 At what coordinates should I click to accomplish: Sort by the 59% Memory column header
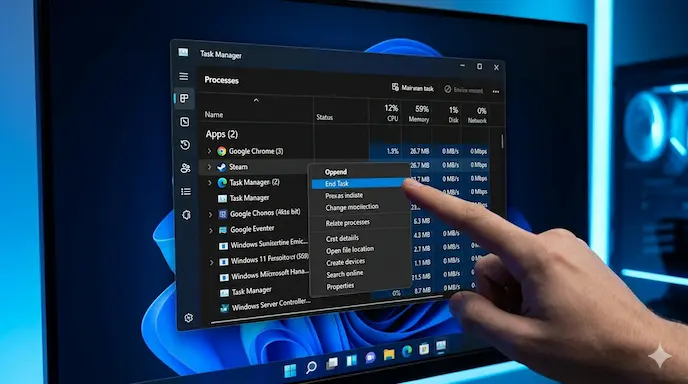click(x=419, y=114)
